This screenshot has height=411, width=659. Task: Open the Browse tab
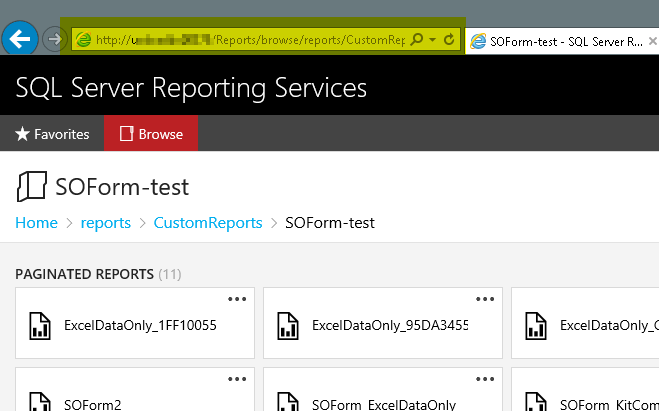tap(151, 134)
